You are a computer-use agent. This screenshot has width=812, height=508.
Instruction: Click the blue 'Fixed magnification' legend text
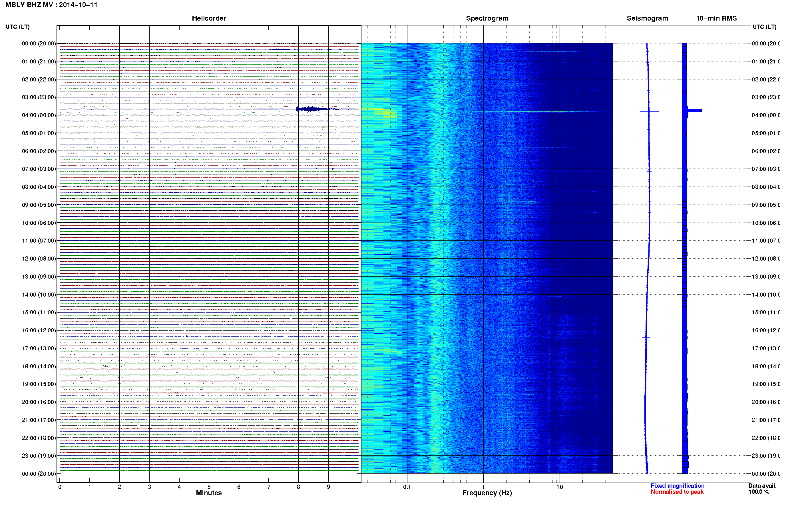[x=678, y=486]
